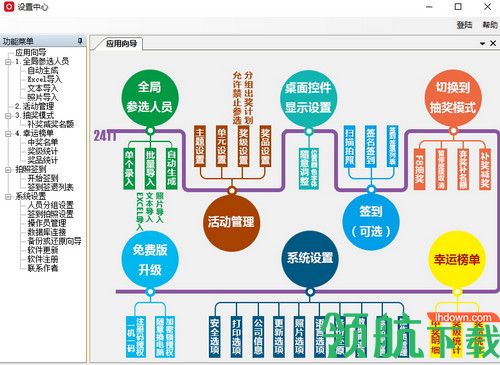This screenshot has width=500, height=365.
Task: Select 奖级统计 in the left tree
Action: click(x=43, y=151)
